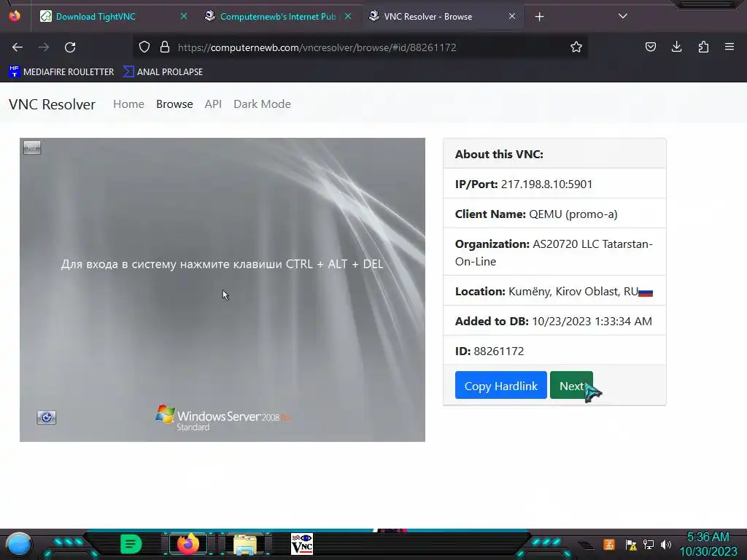Open the volume speaker tray icon
This screenshot has width=747, height=560.
(666, 544)
